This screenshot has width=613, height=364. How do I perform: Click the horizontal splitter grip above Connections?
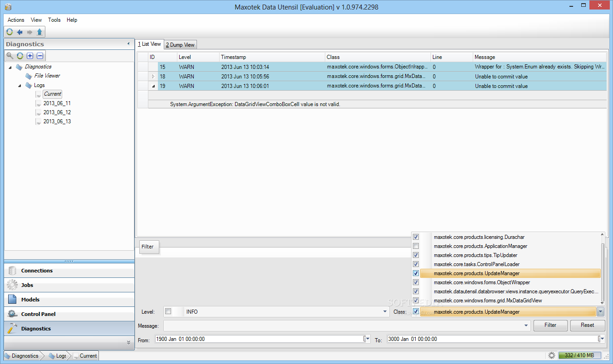pos(69,261)
